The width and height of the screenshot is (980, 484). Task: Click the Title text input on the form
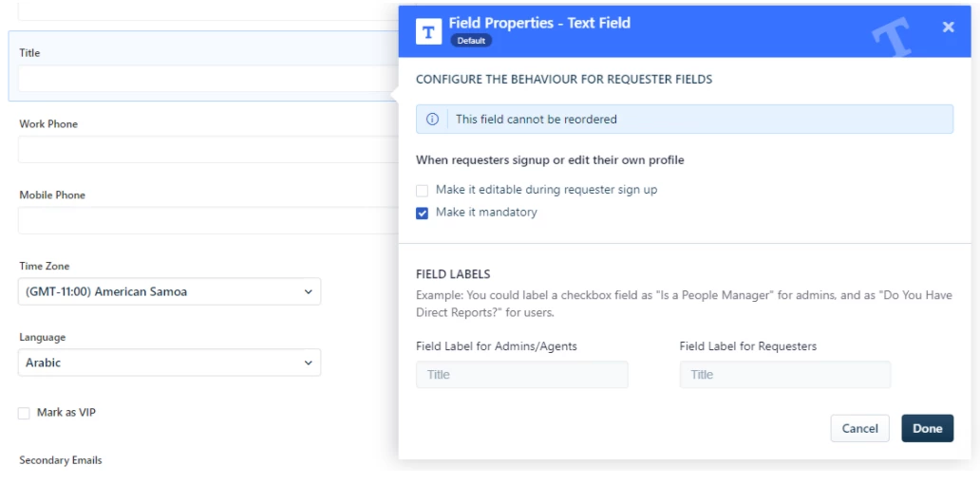204,79
